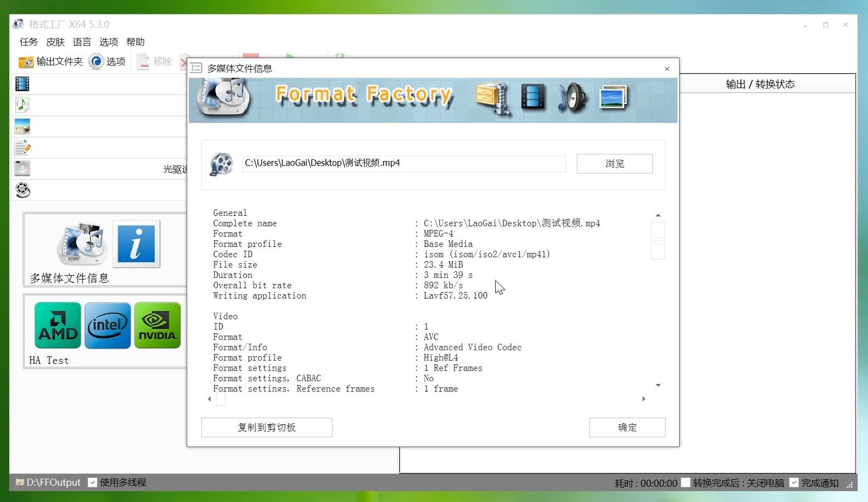The height and width of the screenshot is (502, 868).
Task: Click the file path input field
Action: click(x=404, y=163)
